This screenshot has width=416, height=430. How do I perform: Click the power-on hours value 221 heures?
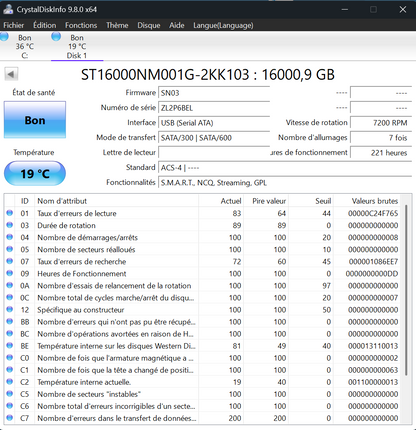tap(381, 153)
